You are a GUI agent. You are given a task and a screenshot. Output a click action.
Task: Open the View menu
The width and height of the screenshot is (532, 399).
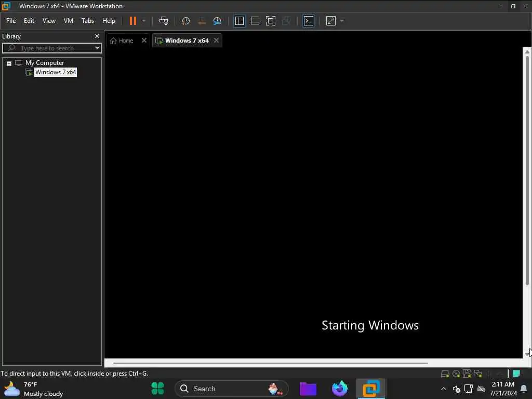pos(49,21)
